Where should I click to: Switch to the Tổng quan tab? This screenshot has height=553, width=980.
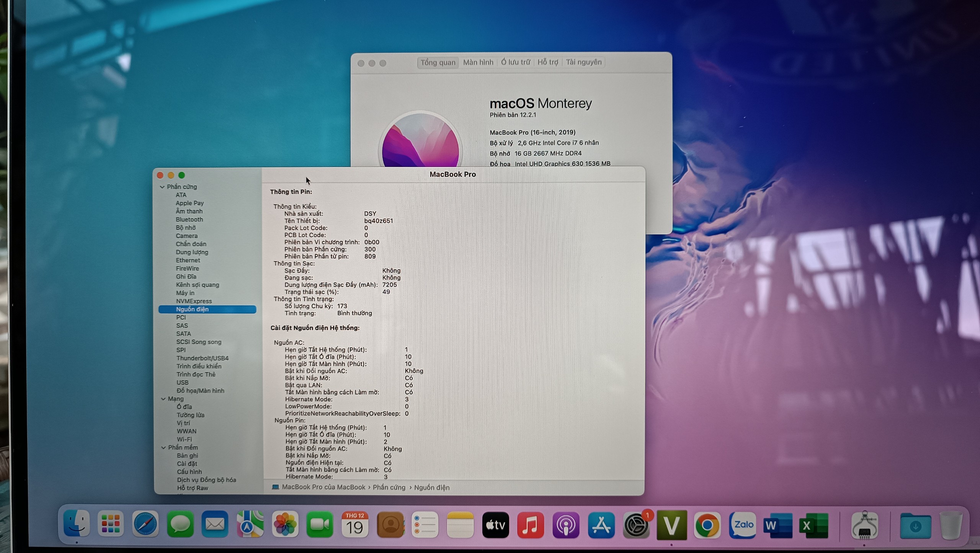pyautogui.click(x=438, y=62)
